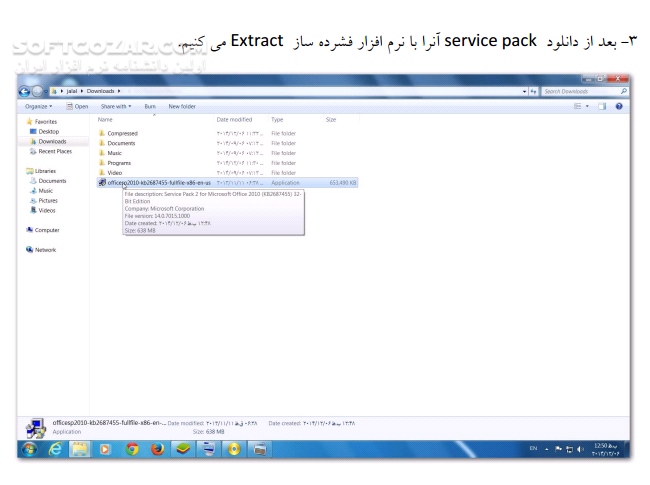
Task: Open the BlueStacks taskbar icon
Action: [x=183, y=449]
